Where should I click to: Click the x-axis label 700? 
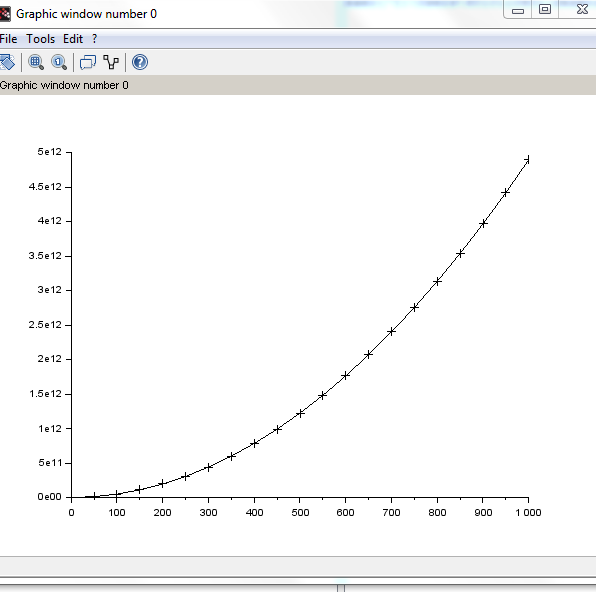tap(391, 513)
